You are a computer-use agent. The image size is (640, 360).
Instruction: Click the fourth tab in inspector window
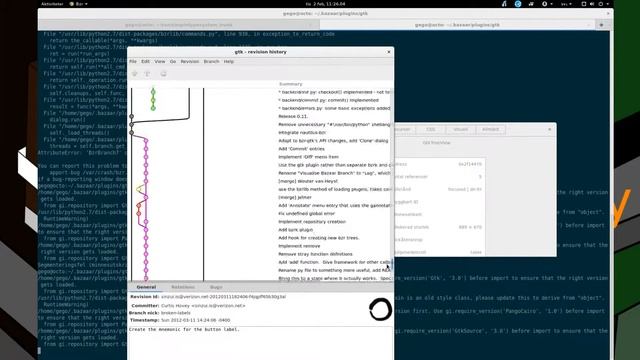[490, 129]
